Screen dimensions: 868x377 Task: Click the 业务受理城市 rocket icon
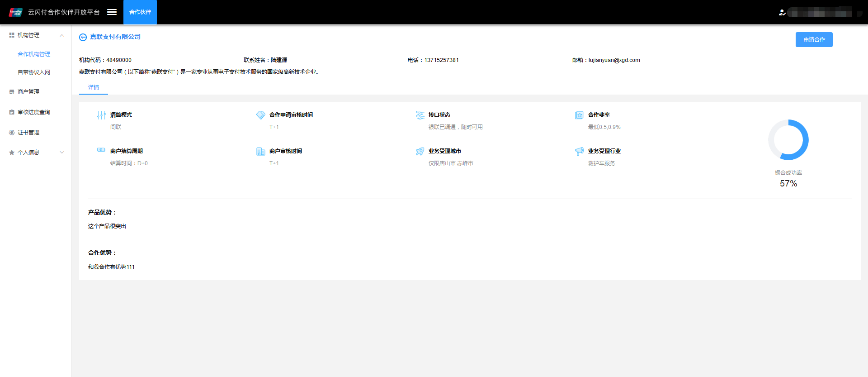420,151
